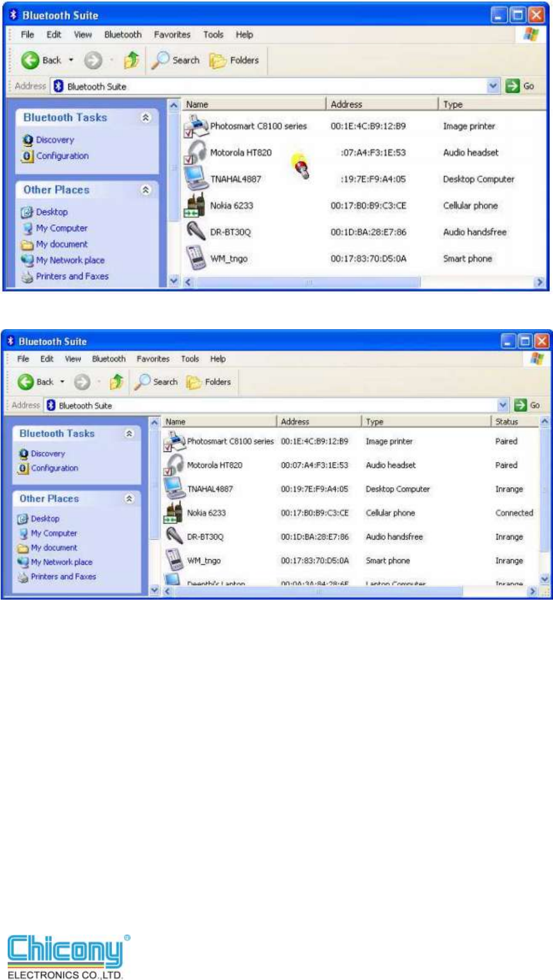This screenshot has height=980, width=553.
Task: Click WM_tngo smart phone icon in upper window
Action: 196,258
